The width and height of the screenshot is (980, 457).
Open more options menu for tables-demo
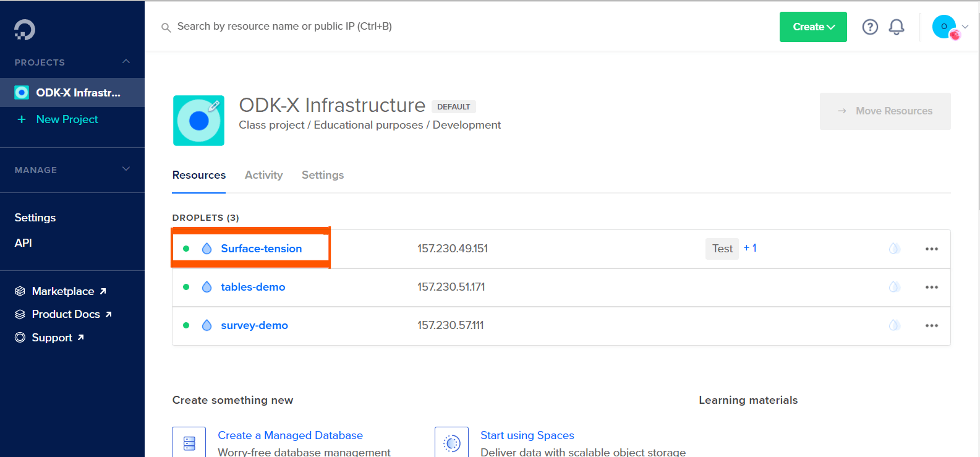click(x=932, y=287)
